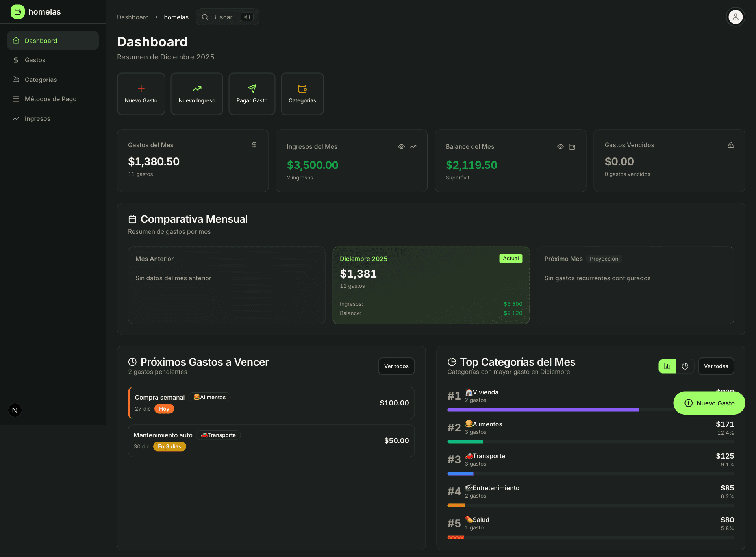756x557 pixels.
Task: Switch categories view to pie chart
Action: coord(685,366)
